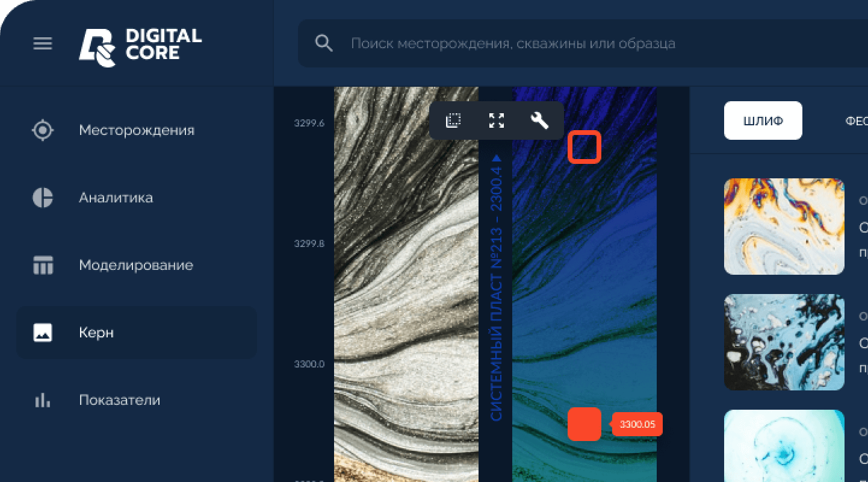The width and height of the screenshot is (868, 482).
Task: Open the hamburger menu
Action: 43,43
